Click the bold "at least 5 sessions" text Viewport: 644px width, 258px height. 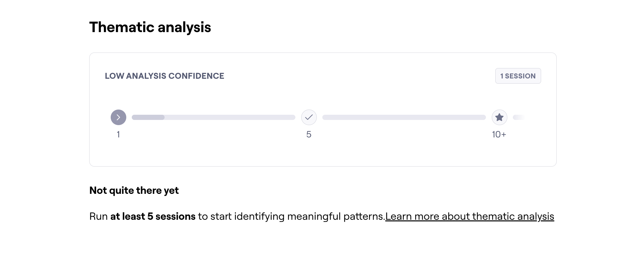[x=153, y=216]
